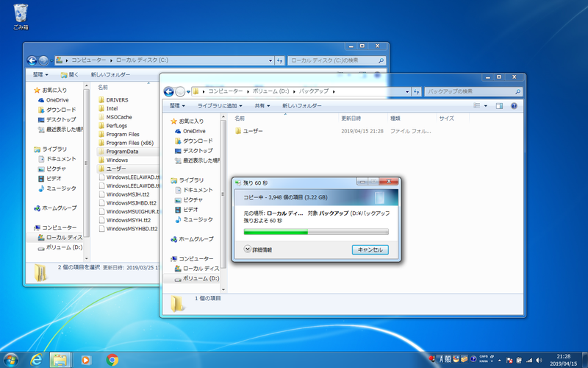Click Show desktop strip at taskbar end
This screenshot has height=368, width=588.
click(585, 360)
